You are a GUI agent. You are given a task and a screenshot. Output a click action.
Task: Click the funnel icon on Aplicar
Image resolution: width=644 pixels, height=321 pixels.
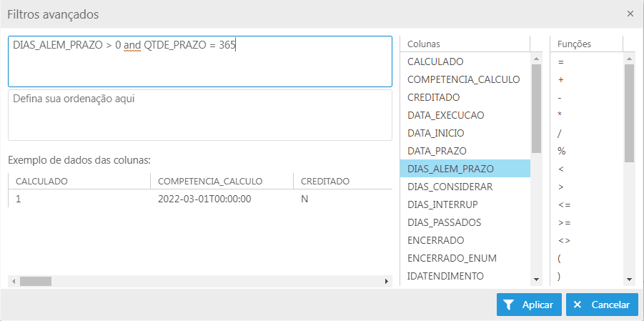pos(508,305)
